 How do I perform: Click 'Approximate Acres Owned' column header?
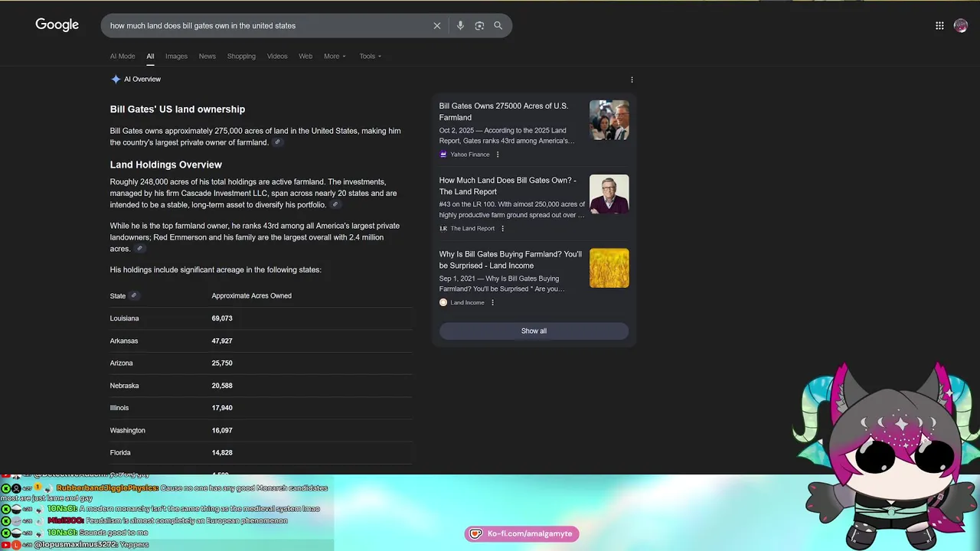coord(251,295)
